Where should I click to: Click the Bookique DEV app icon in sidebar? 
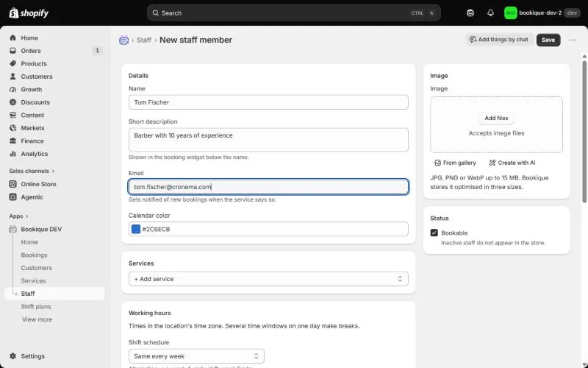[13, 229]
